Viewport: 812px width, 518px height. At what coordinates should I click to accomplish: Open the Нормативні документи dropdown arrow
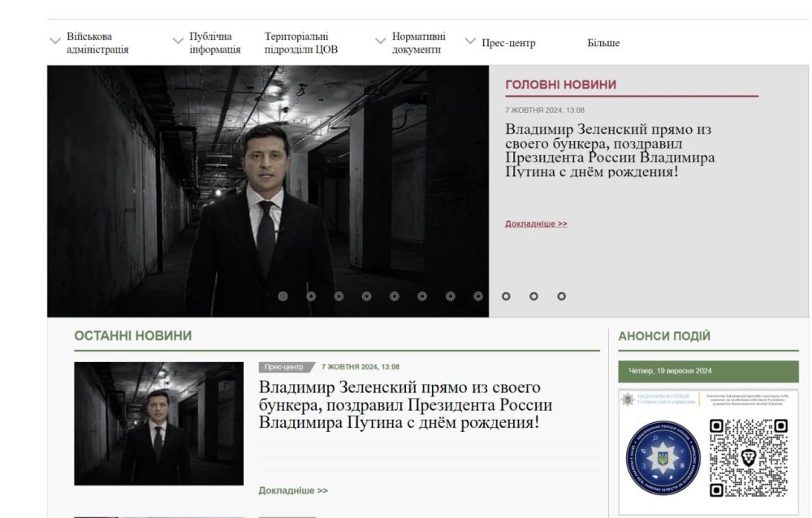click(x=380, y=41)
